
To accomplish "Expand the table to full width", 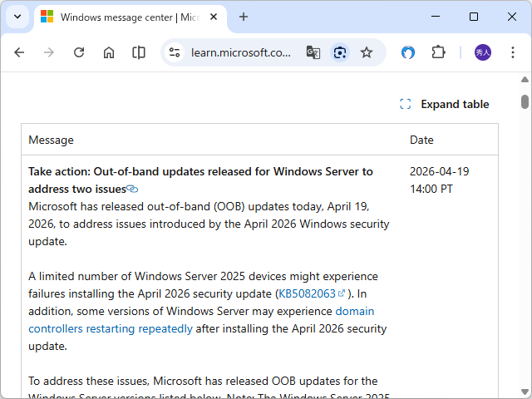I will point(445,104).
